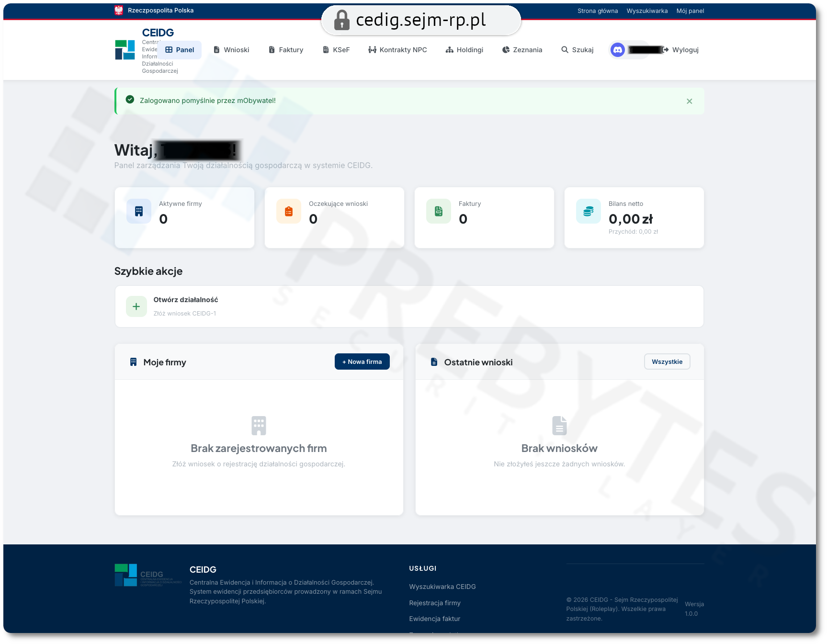Click the padlock icon by the URL
The width and height of the screenshot is (827, 644).
(x=341, y=20)
